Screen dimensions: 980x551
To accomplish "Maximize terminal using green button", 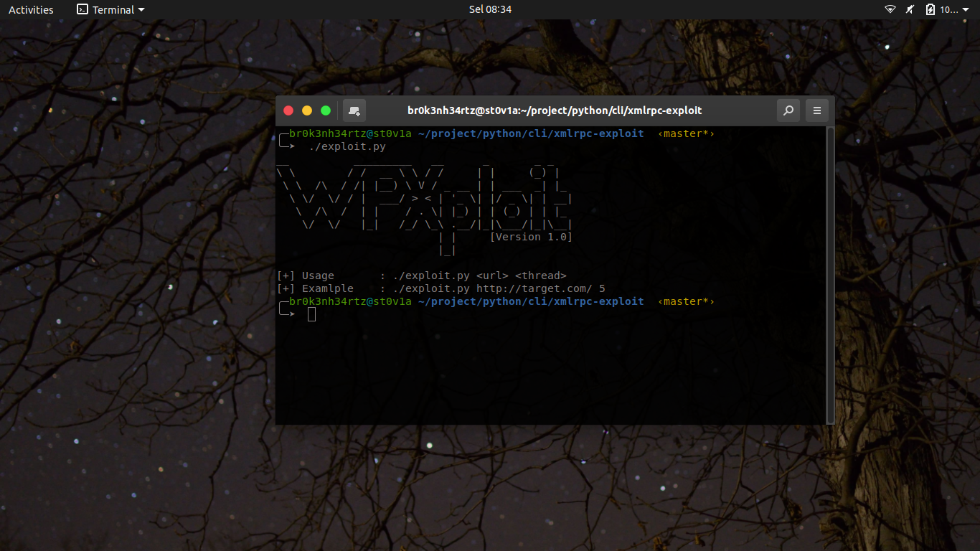I will click(x=326, y=110).
